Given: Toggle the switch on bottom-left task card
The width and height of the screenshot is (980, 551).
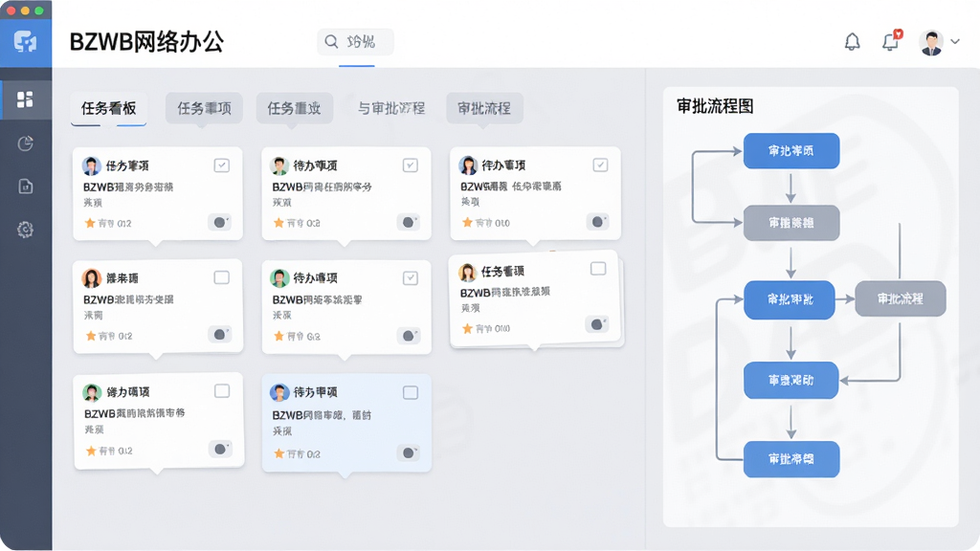Looking at the screenshot, I should 220,449.
